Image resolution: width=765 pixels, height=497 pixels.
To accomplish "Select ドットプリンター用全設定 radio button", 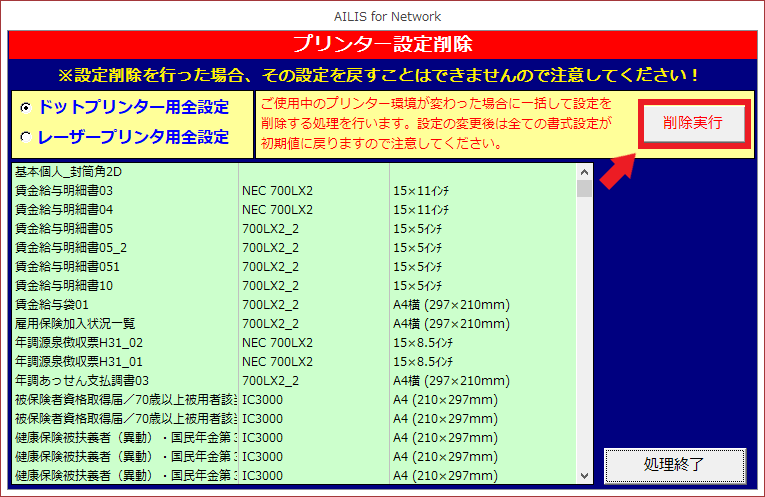I will pos(26,107).
